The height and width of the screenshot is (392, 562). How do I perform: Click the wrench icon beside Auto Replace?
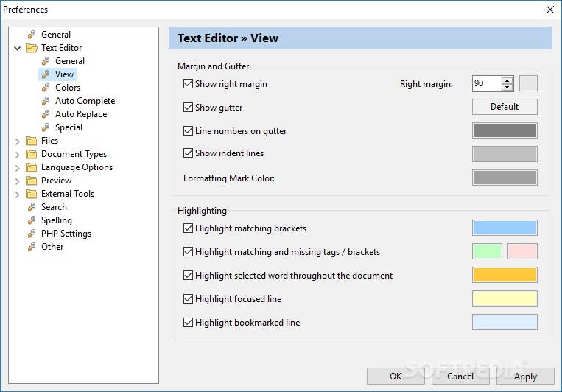[46, 114]
